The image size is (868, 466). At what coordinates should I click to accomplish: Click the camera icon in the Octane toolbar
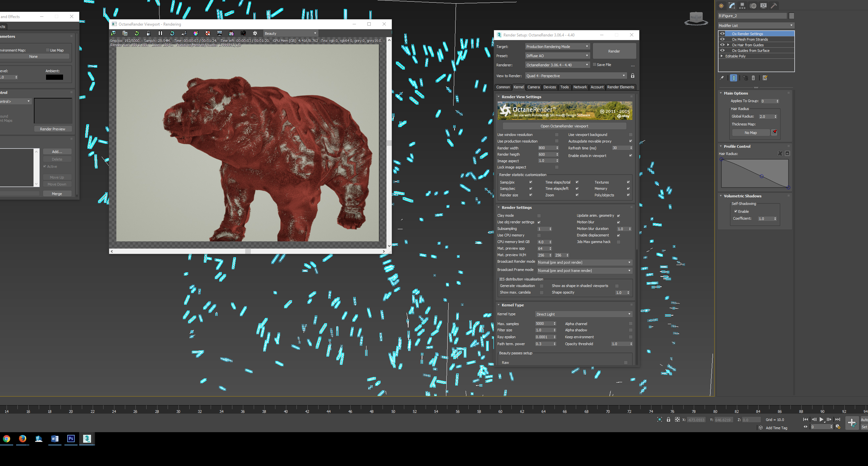point(243,33)
